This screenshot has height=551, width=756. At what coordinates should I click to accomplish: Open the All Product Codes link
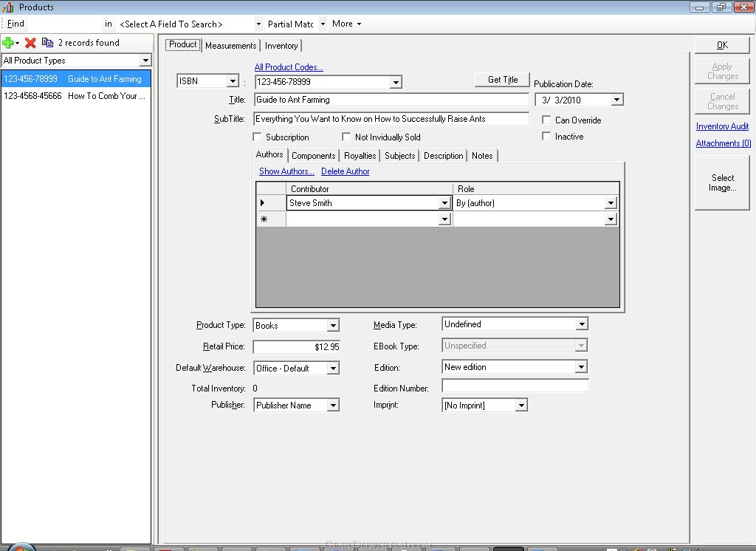click(x=289, y=67)
